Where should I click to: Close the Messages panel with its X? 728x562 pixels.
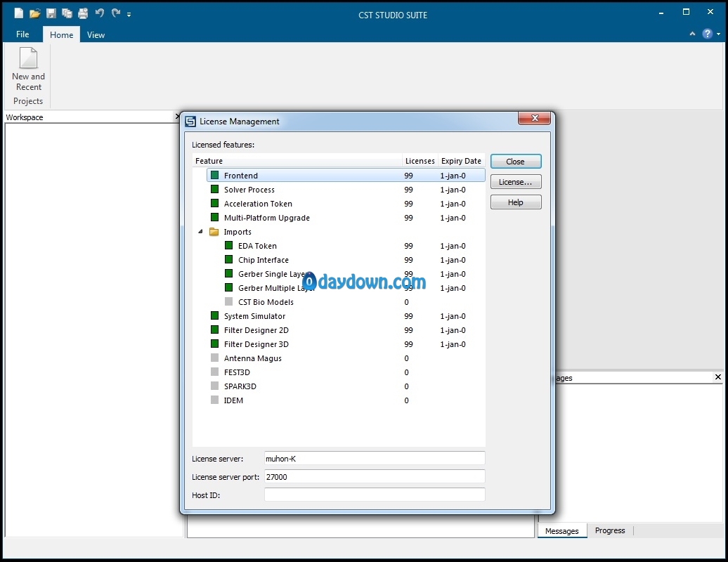point(717,377)
